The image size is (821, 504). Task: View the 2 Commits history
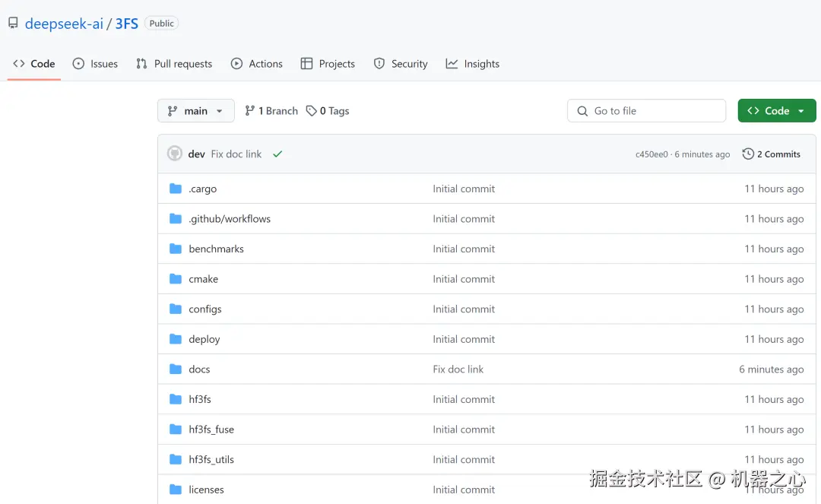772,154
